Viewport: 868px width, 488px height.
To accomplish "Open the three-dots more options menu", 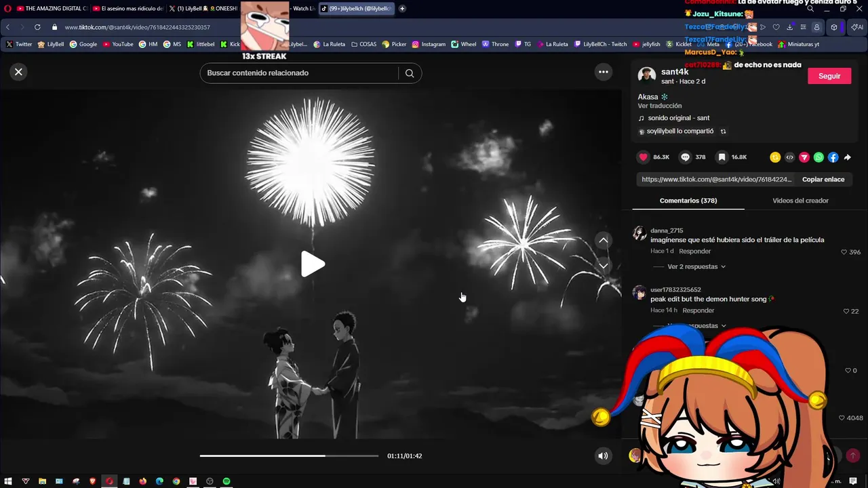I will click(x=603, y=72).
